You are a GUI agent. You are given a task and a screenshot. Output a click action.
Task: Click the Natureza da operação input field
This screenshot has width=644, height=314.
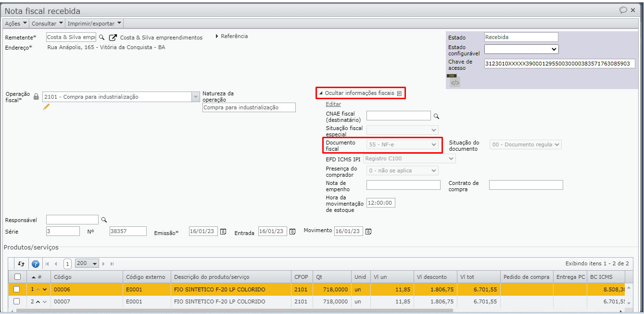[249, 107]
